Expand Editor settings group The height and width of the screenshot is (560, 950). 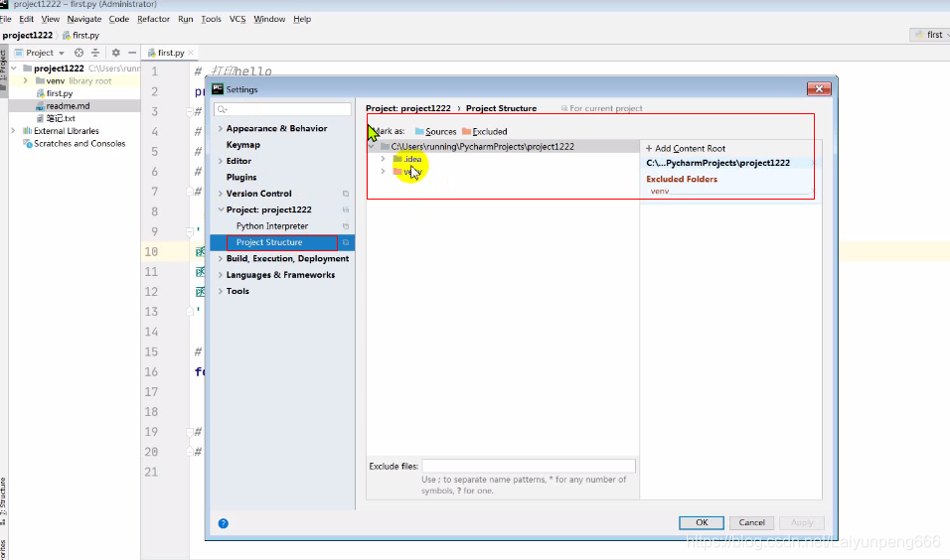221,161
